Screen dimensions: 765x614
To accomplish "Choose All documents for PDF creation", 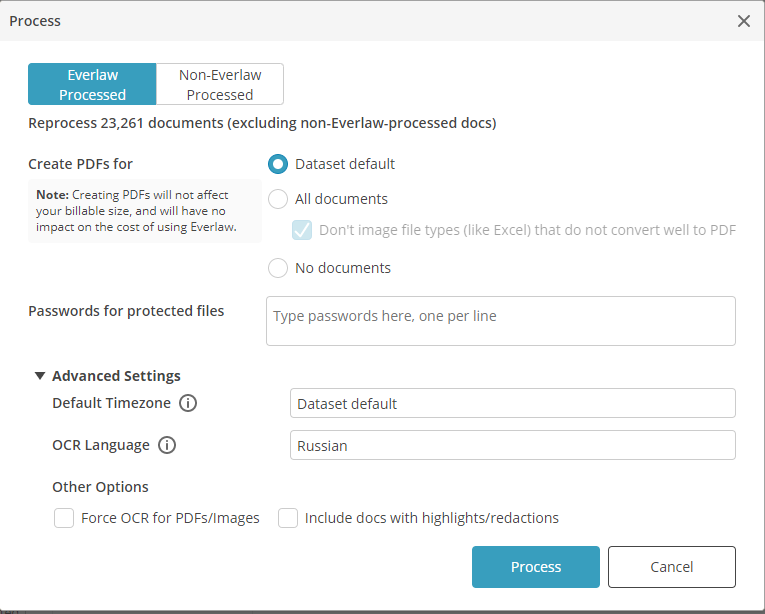I will pyautogui.click(x=278, y=199).
